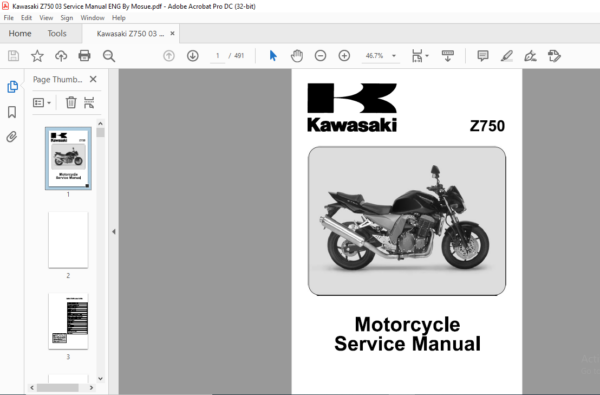
Task: Click the Save file icon
Action: click(13, 56)
